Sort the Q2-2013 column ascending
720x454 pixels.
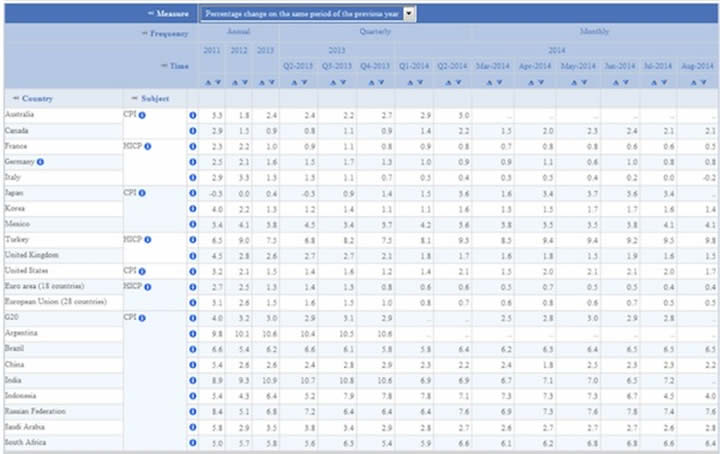(294, 83)
